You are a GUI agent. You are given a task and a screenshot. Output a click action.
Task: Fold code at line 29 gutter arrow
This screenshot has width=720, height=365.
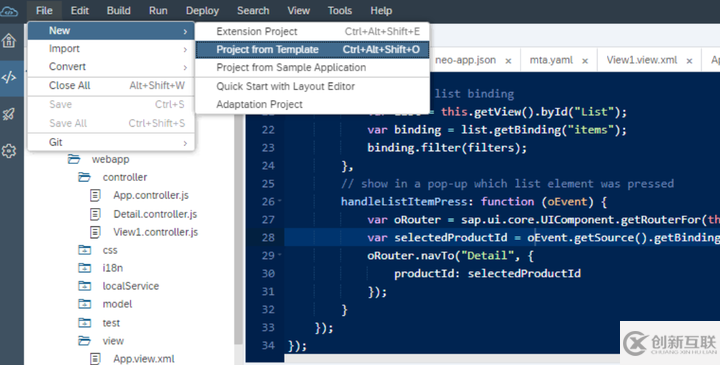coord(280,255)
